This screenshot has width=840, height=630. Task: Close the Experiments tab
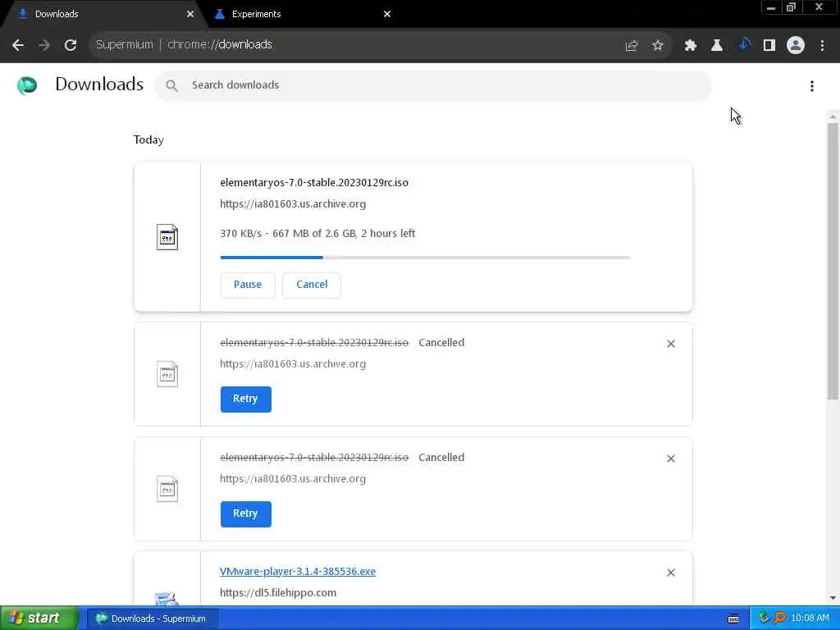tap(387, 14)
